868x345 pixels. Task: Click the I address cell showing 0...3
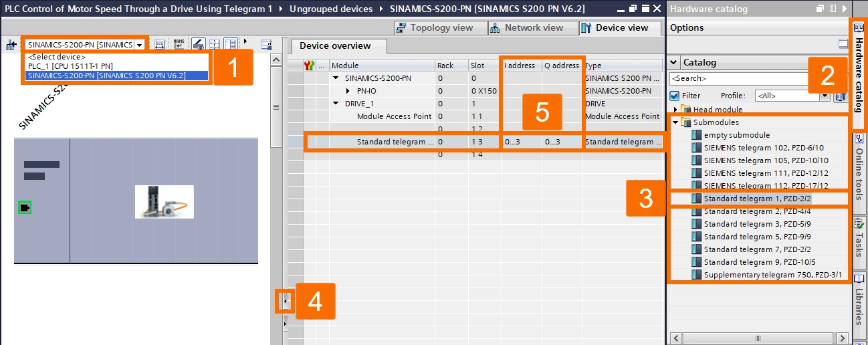522,142
